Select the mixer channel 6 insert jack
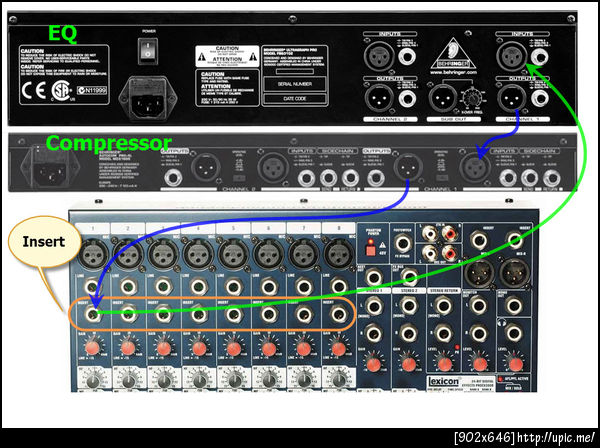600x448 pixels. pos(268,314)
